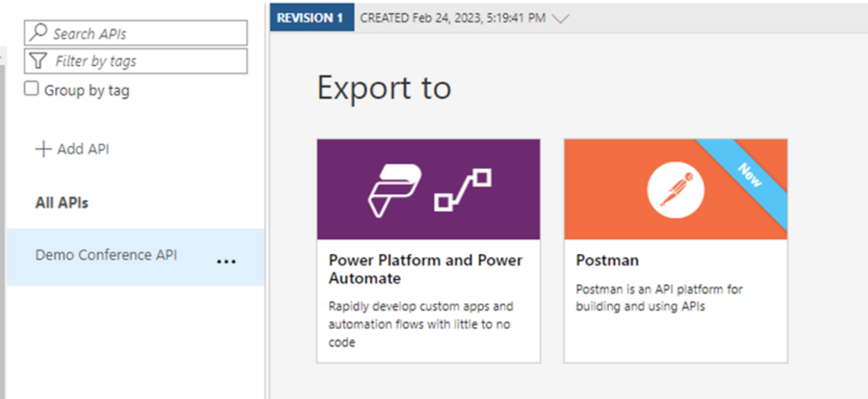
Task: Click the funnel filter icon
Action: [x=37, y=60]
